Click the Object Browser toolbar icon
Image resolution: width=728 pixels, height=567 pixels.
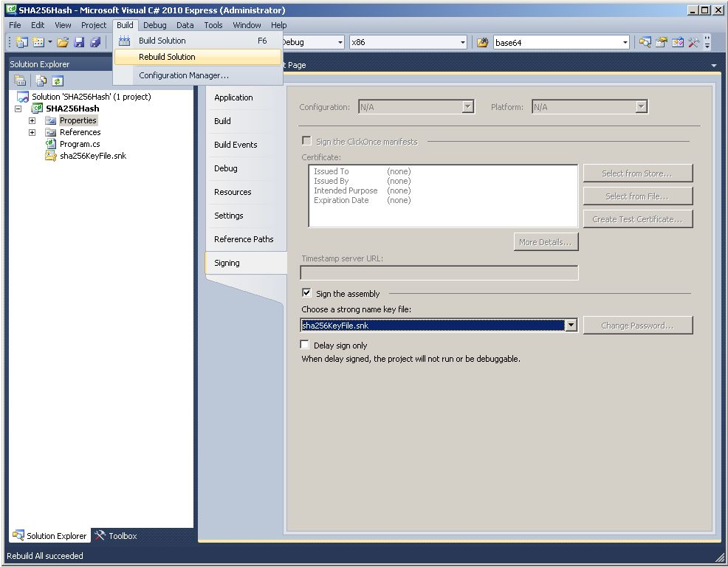point(677,42)
